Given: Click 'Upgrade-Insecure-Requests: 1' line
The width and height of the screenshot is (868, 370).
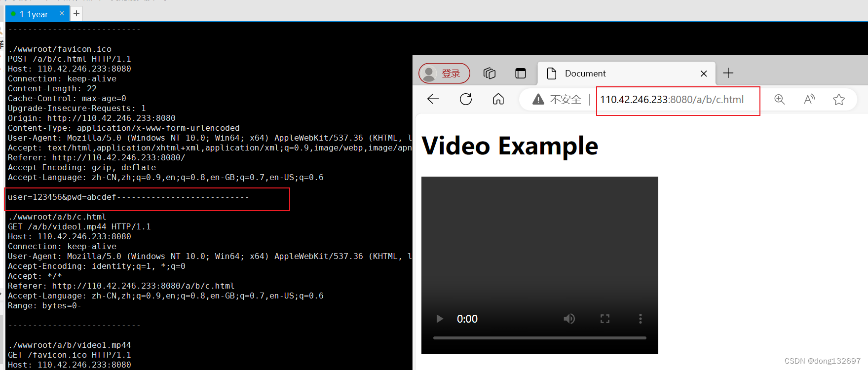Looking at the screenshot, I should click(77, 108).
